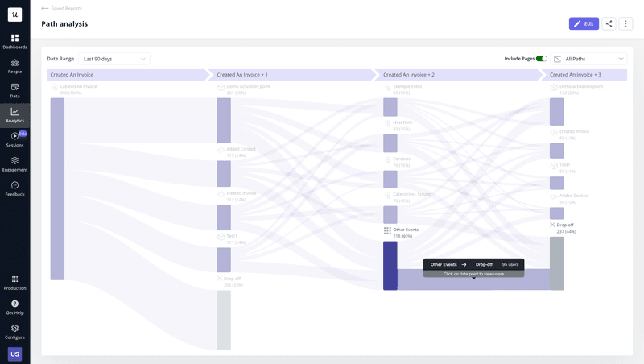Click the Drop-off 237 (44%) label

pyautogui.click(x=567, y=229)
